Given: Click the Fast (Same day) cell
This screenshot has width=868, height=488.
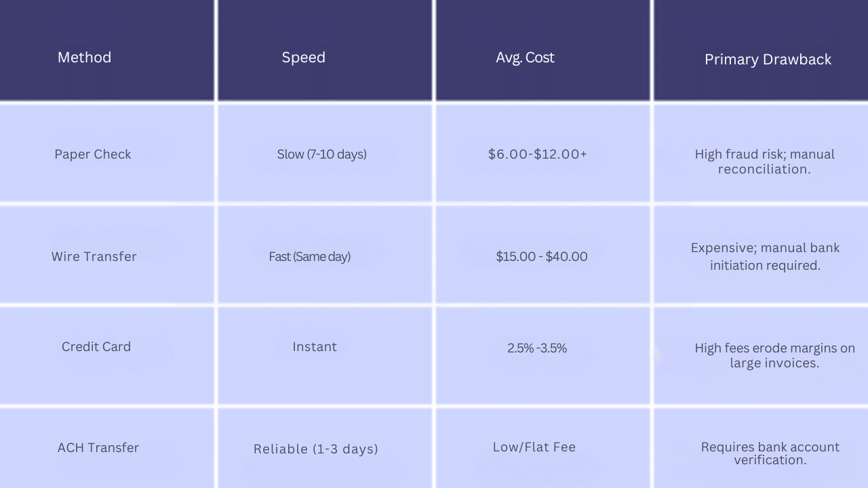Looking at the screenshot, I should click(x=310, y=257).
